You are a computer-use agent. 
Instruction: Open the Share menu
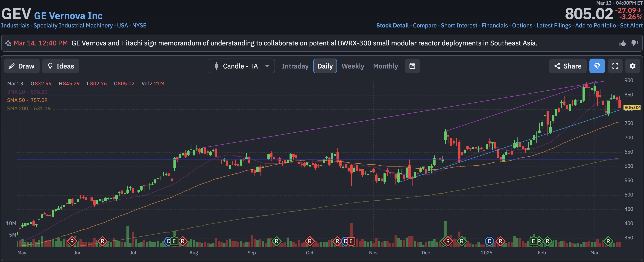coord(568,66)
